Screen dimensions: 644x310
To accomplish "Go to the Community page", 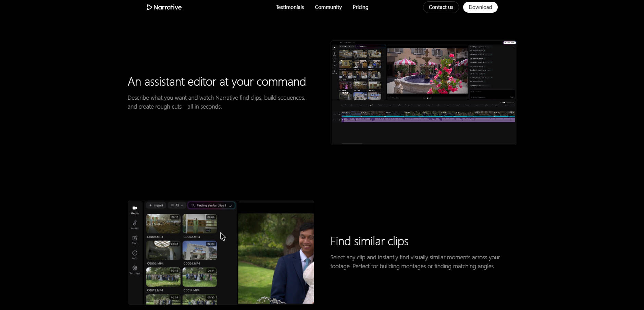I will click(x=328, y=7).
